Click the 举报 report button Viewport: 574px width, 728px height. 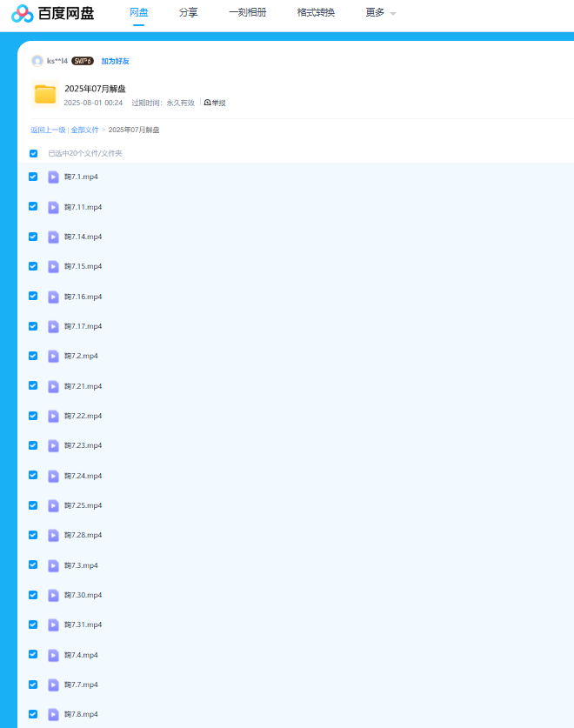215,103
